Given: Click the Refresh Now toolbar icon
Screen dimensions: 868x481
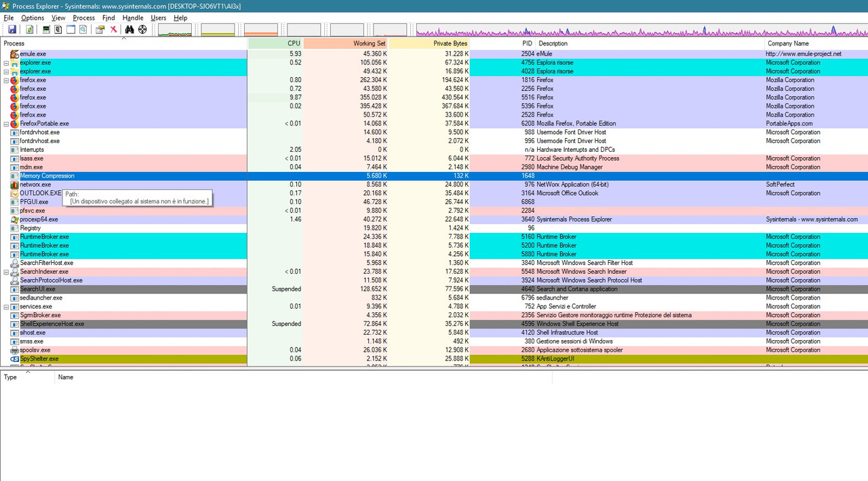Looking at the screenshot, I should tap(30, 30).
